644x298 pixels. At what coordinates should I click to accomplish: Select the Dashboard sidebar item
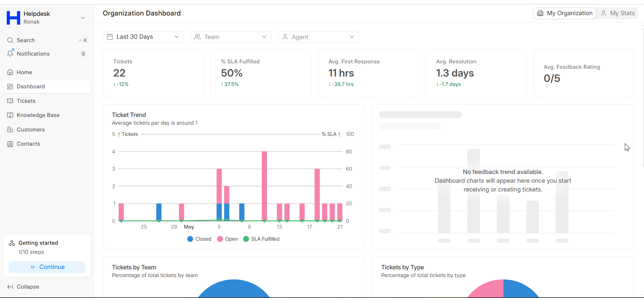(47, 87)
